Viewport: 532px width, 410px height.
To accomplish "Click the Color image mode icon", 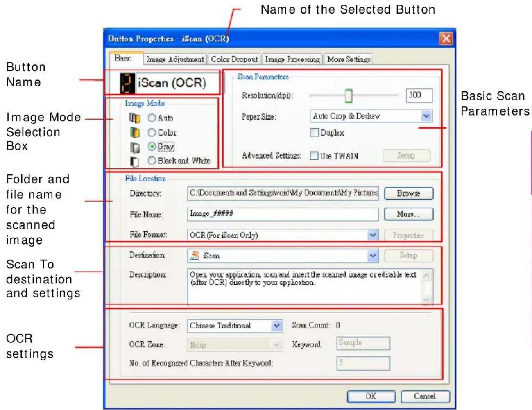I will tap(135, 133).
